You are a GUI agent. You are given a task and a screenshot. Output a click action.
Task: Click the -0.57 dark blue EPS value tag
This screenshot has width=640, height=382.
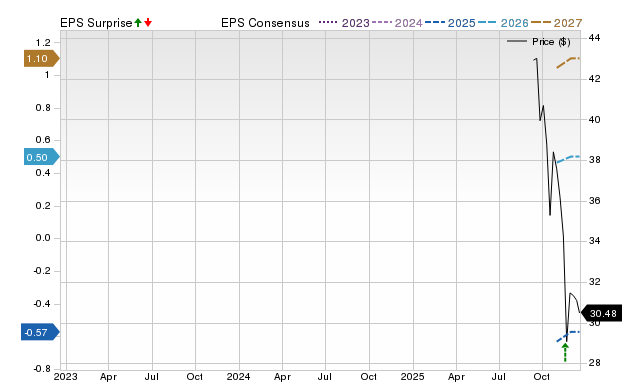[40, 332]
